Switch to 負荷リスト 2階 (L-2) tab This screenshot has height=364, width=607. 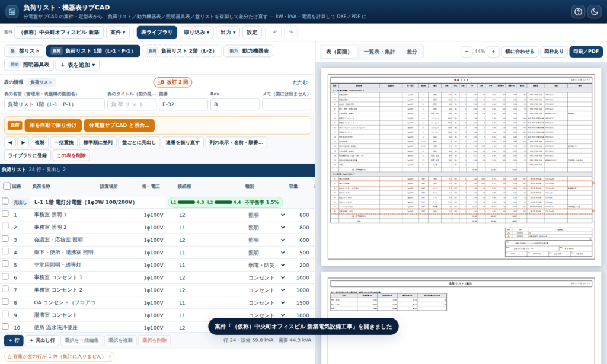tap(181, 51)
